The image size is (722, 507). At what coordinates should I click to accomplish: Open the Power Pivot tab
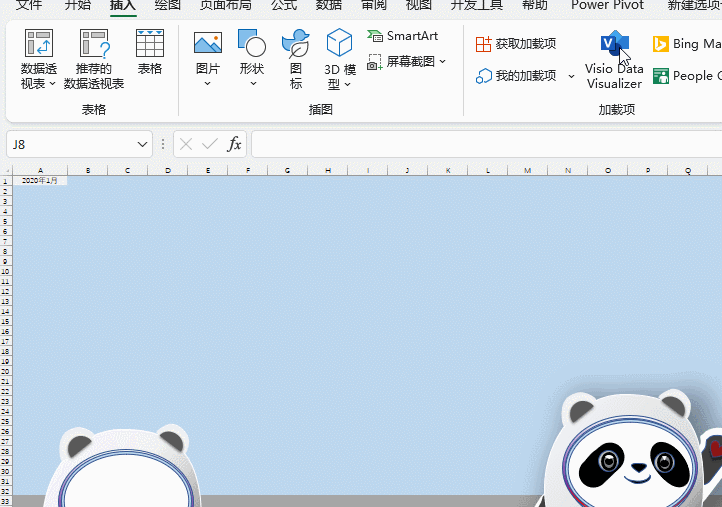click(x=607, y=5)
